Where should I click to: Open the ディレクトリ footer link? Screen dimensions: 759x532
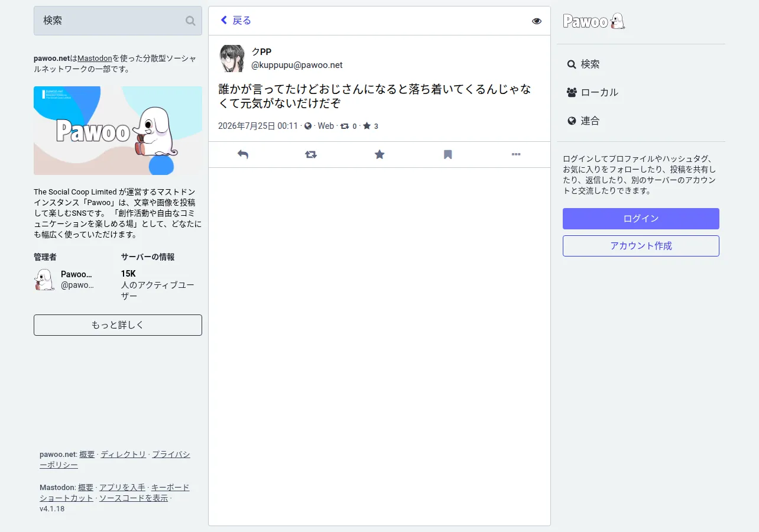tap(123, 455)
